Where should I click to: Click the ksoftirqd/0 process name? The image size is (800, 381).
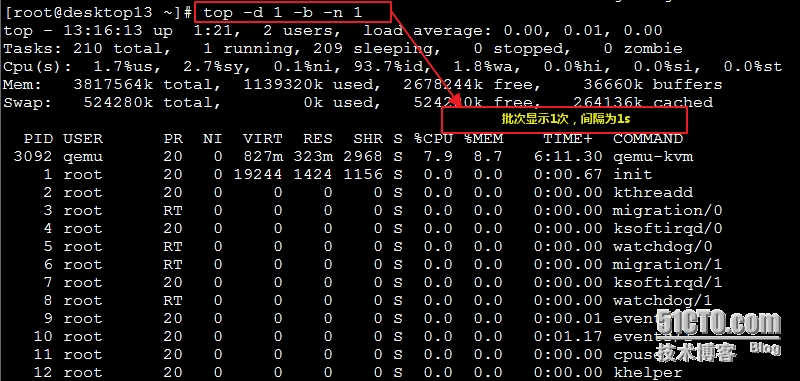(x=668, y=228)
